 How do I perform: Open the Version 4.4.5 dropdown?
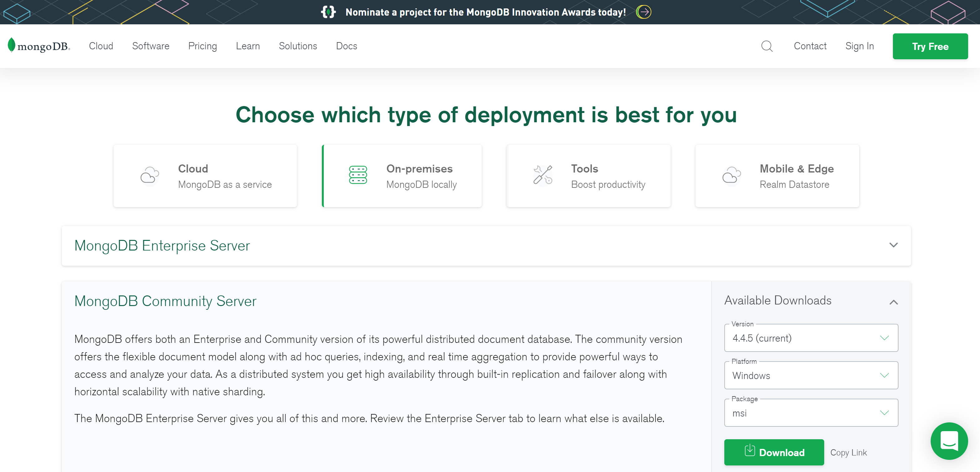coord(811,338)
